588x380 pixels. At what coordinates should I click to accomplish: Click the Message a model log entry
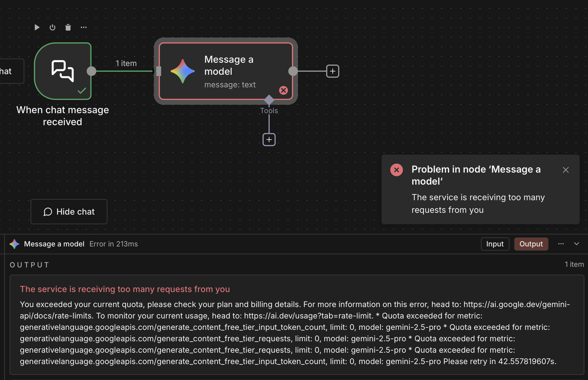click(54, 244)
